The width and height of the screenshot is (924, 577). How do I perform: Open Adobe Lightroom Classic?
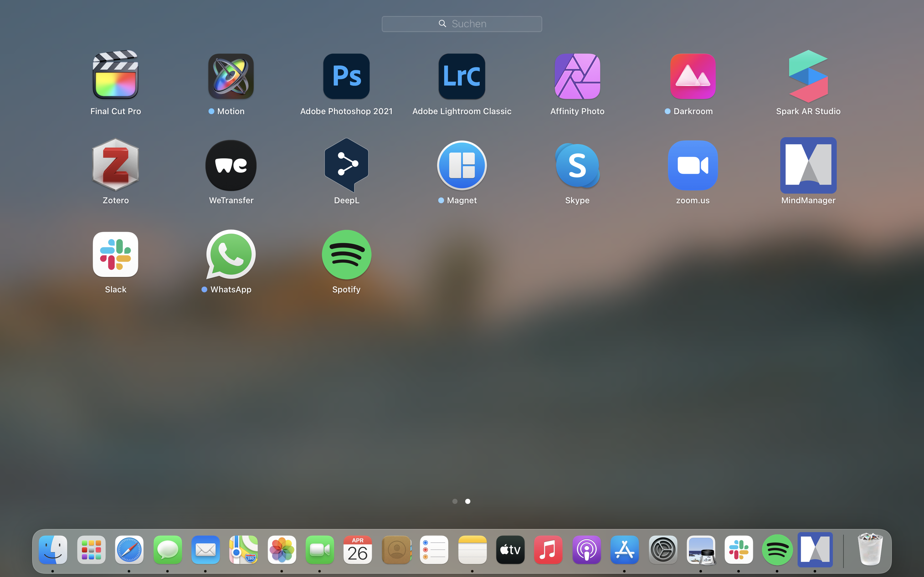[462, 76]
